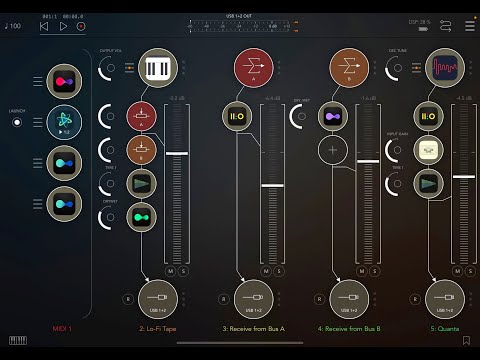Open parameter controls icon next to Quanta node
This screenshot has width=480, height=360.
[416, 68]
